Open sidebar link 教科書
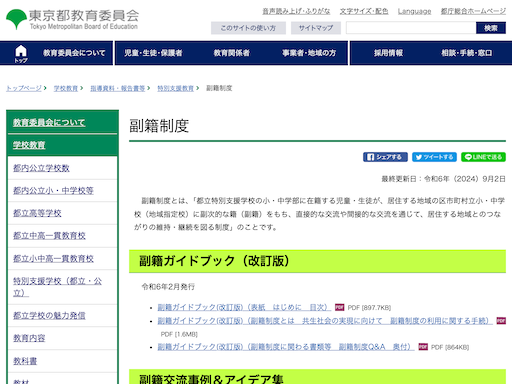 tap(25, 361)
